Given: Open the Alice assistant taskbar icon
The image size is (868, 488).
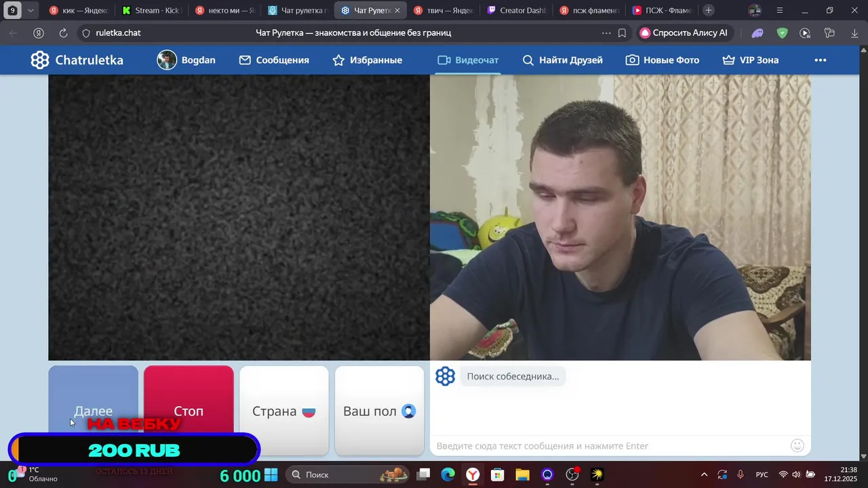Looking at the screenshot, I should tap(547, 474).
